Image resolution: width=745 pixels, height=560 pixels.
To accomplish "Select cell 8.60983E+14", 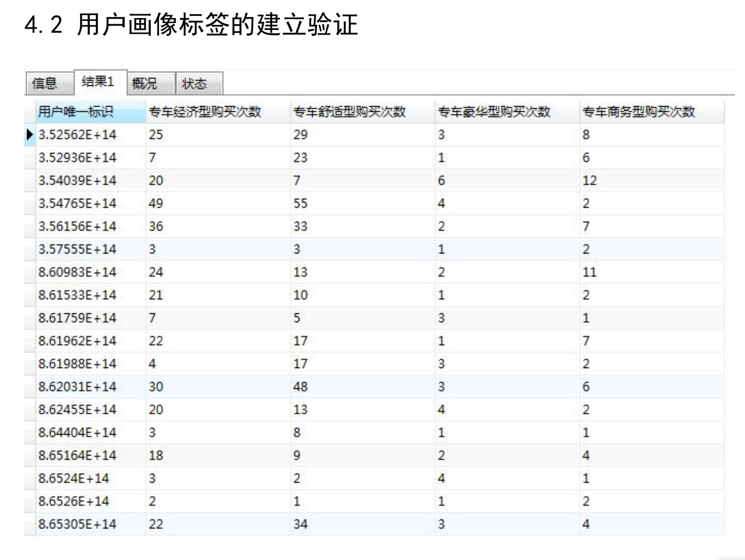I will (90, 272).
